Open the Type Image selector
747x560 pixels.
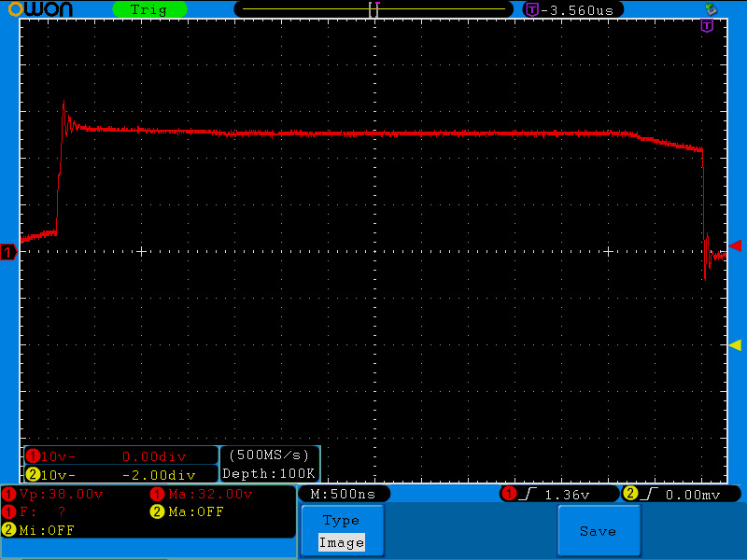pyautogui.click(x=341, y=531)
